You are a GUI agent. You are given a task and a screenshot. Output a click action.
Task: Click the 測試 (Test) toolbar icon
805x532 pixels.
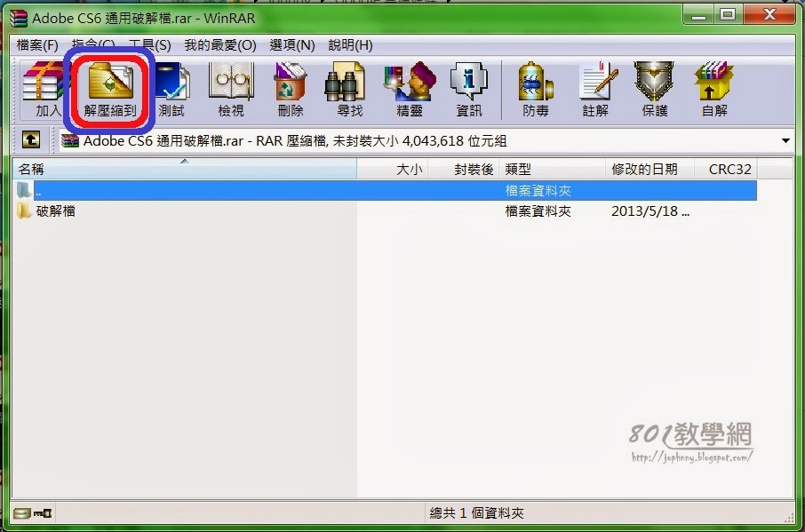(171, 88)
